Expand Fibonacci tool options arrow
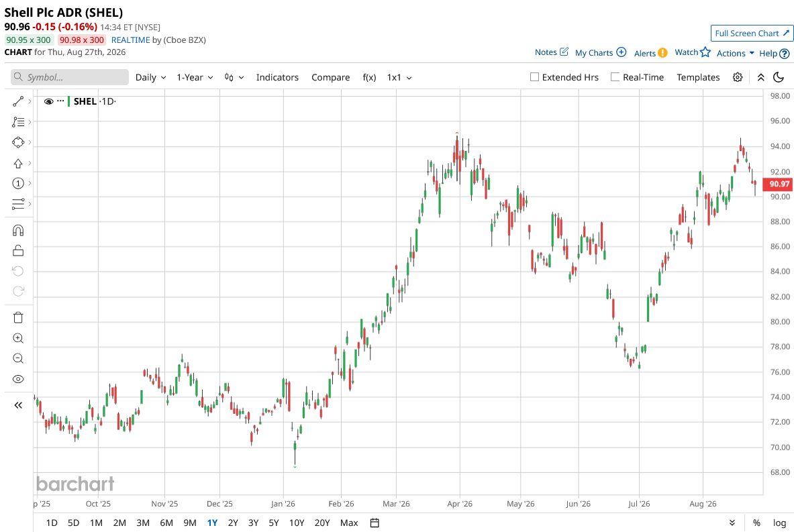 [30, 122]
